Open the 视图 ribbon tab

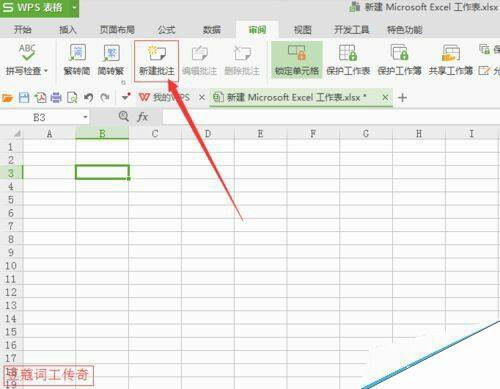(302, 30)
